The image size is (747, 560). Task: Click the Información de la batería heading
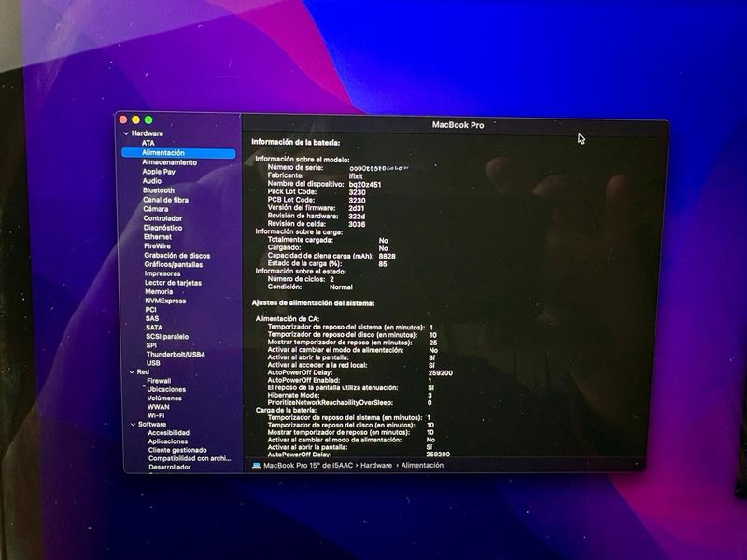[x=296, y=143]
